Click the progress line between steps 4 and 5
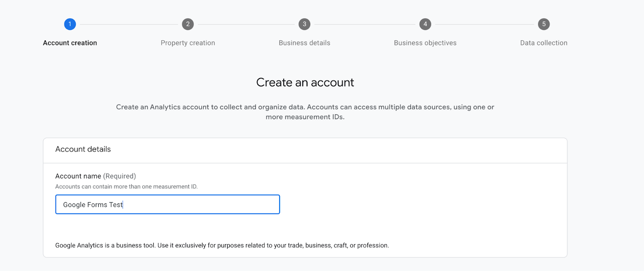Viewport: 644px width, 271px height. 485,24
